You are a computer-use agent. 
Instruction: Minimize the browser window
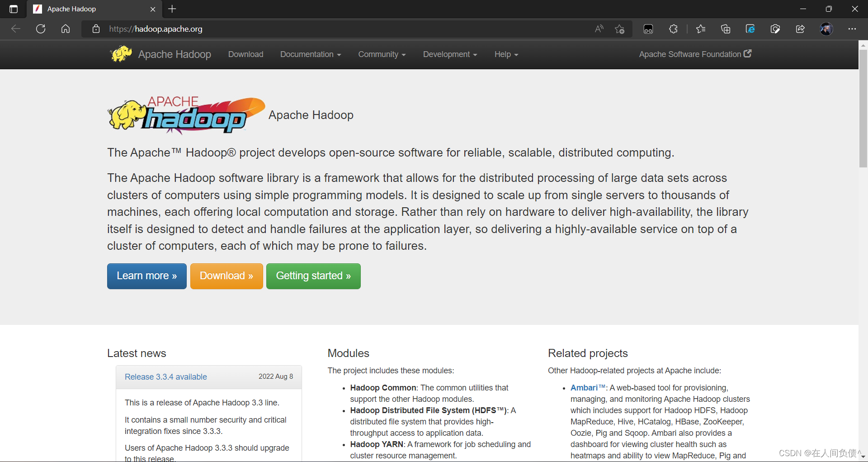(803, 9)
